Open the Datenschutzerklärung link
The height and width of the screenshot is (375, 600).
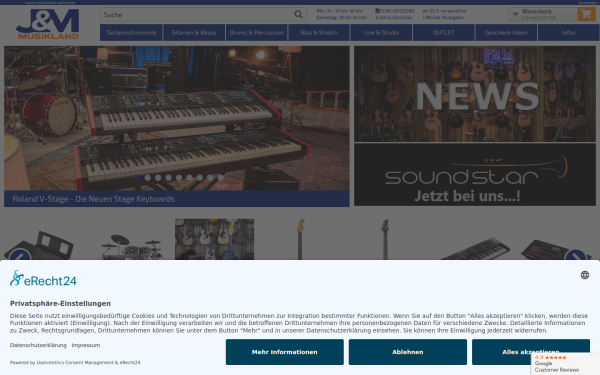[x=38, y=345]
